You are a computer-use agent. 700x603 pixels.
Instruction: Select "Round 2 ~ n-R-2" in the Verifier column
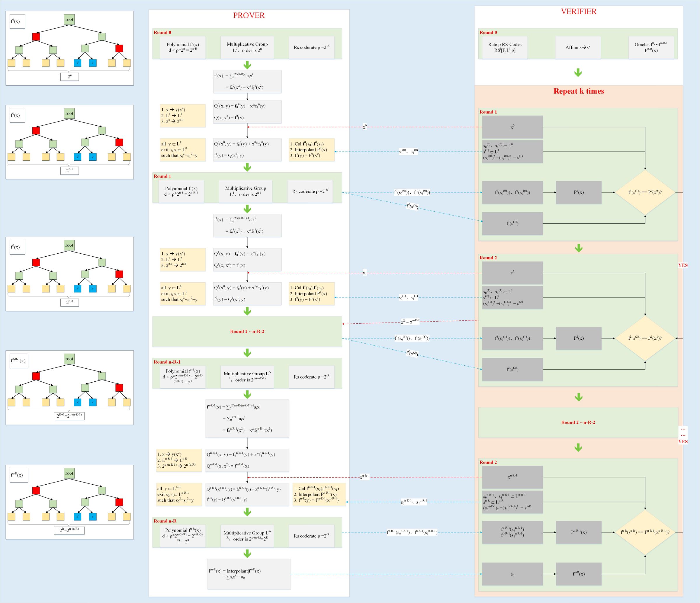[578, 422]
